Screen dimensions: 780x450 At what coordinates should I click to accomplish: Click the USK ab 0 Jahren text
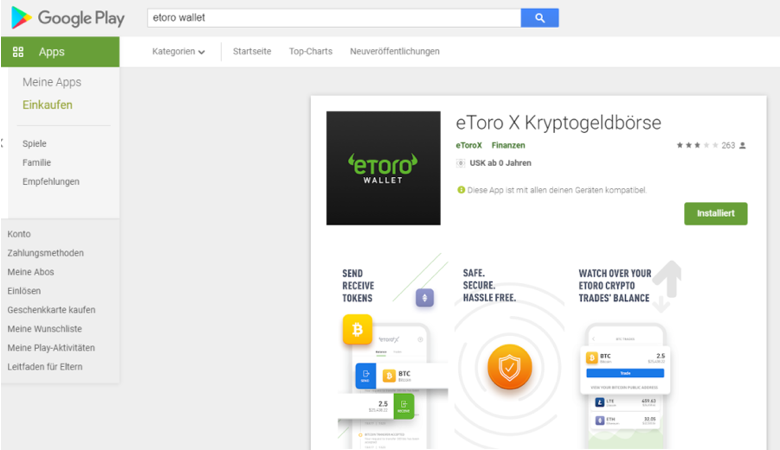[x=500, y=163]
